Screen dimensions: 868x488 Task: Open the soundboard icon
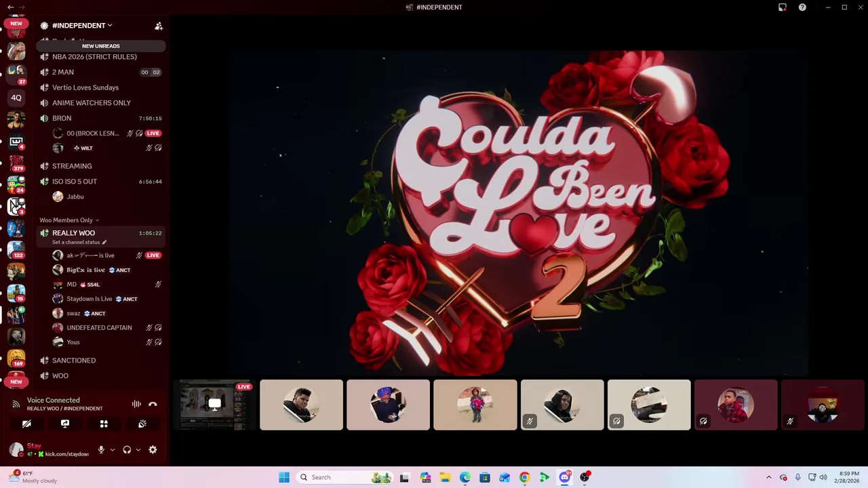(x=142, y=424)
